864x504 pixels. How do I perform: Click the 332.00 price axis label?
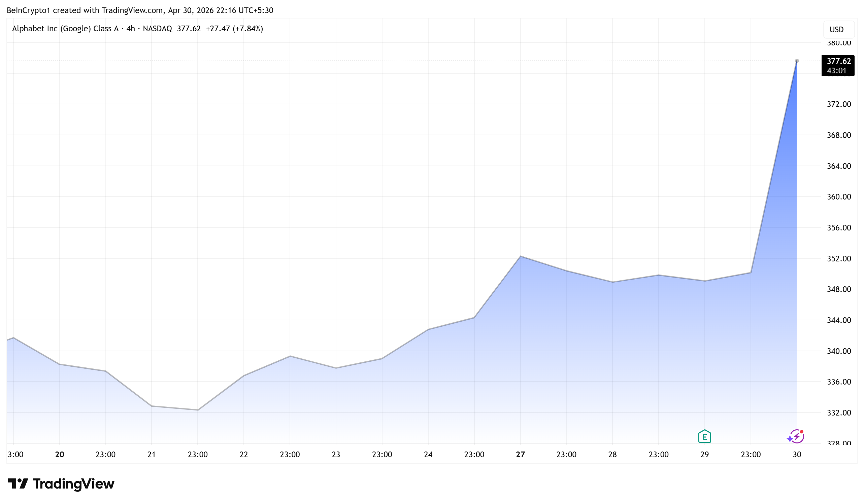tap(839, 413)
